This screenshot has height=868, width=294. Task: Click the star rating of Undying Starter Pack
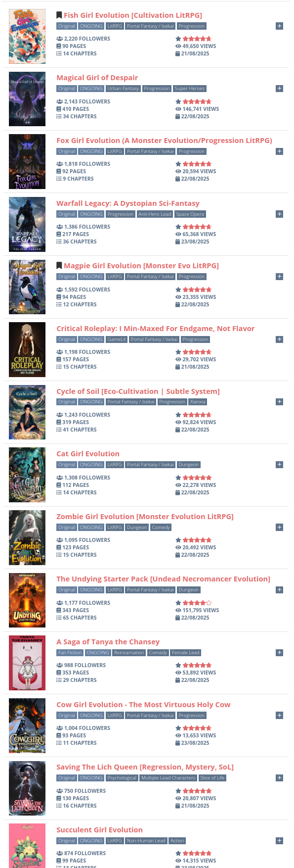pos(194,603)
